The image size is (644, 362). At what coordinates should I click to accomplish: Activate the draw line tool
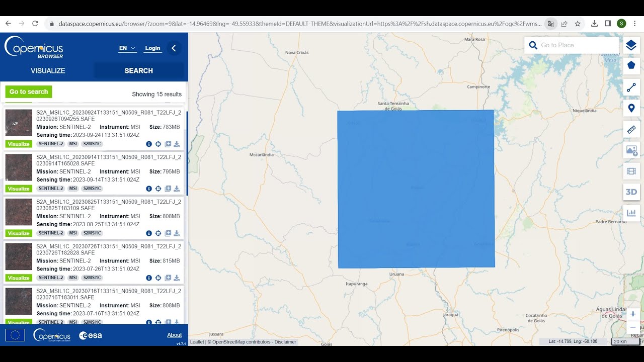[x=631, y=87]
